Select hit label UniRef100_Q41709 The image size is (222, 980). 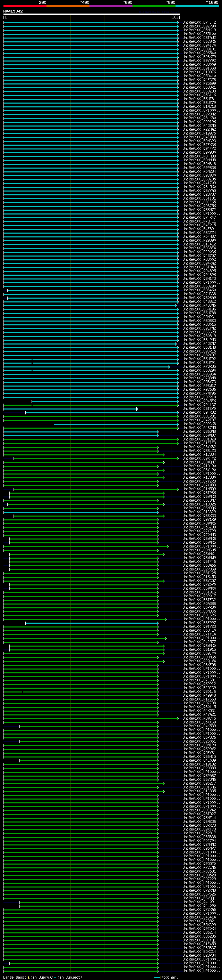pos(199,183)
